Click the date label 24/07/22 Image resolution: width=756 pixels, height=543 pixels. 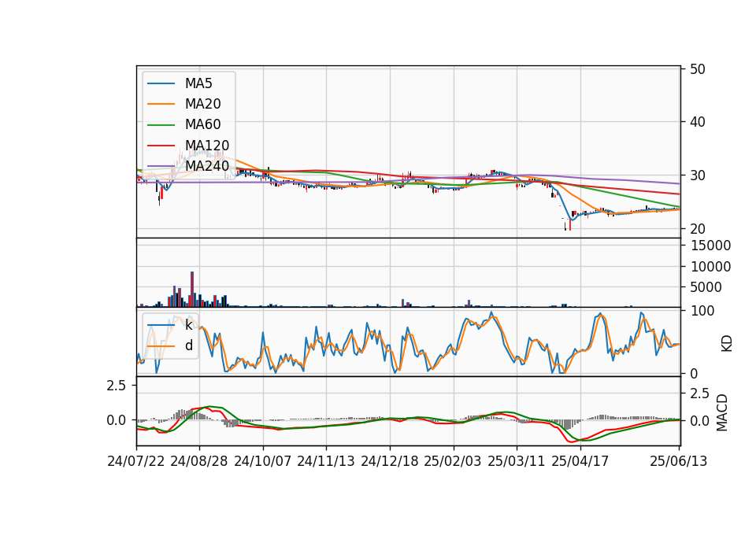coord(136,461)
